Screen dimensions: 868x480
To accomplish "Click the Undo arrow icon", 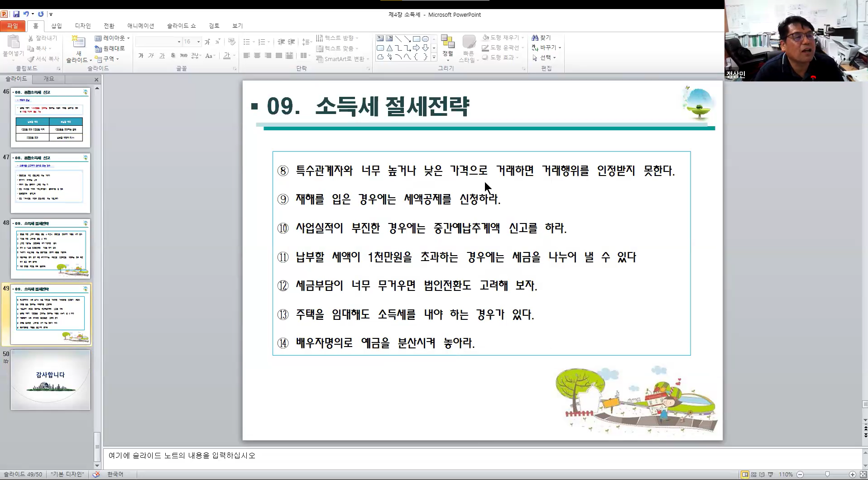I will [x=26, y=14].
